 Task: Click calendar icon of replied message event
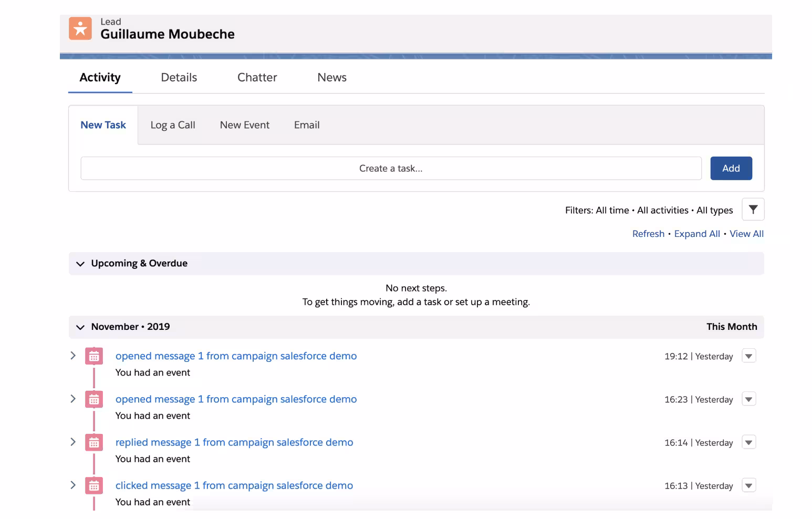[94, 443]
